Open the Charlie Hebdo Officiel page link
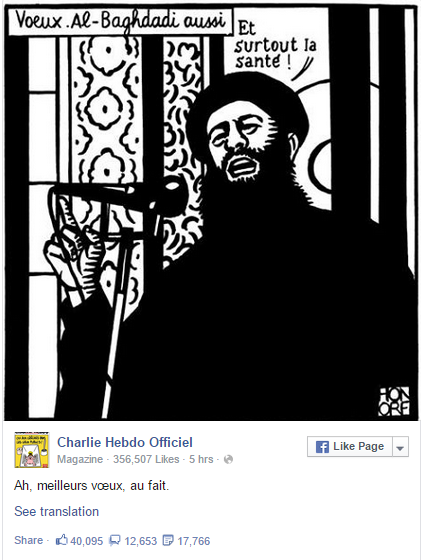Viewport: 425px width, 560px height. 125,442
